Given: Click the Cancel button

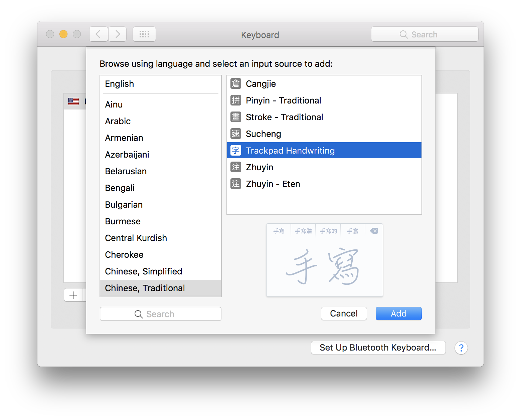Looking at the screenshot, I should (344, 313).
